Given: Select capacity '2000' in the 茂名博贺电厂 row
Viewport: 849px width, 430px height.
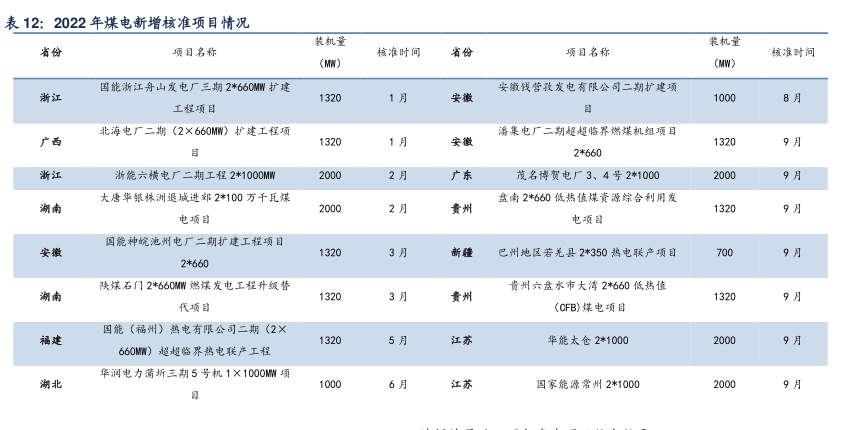Looking at the screenshot, I should (x=724, y=175).
